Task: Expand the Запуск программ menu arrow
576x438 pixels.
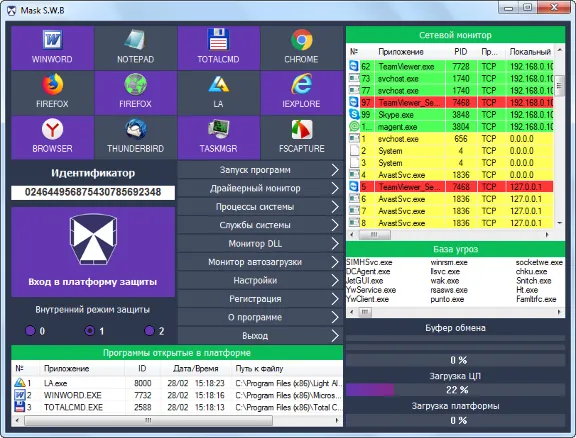Action: click(x=335, y=170)
